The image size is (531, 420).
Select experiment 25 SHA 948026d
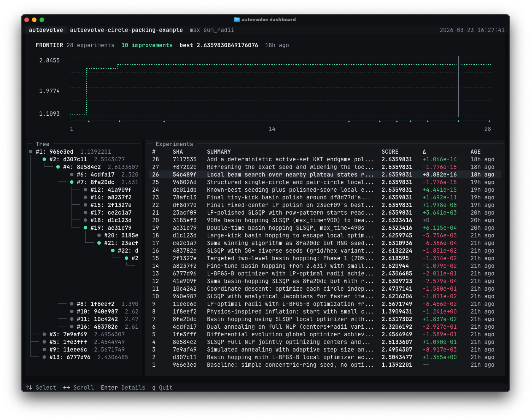pyautogui.click(x=325, y=182)
